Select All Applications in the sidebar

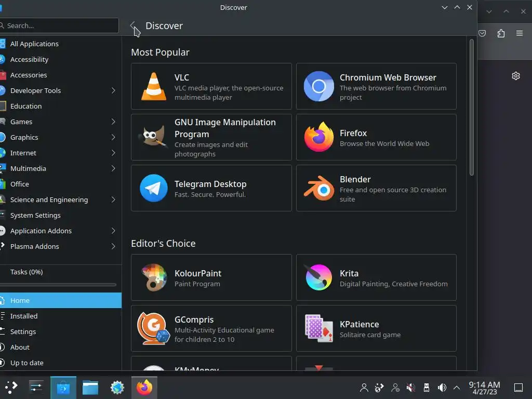(x=61, y=44)
